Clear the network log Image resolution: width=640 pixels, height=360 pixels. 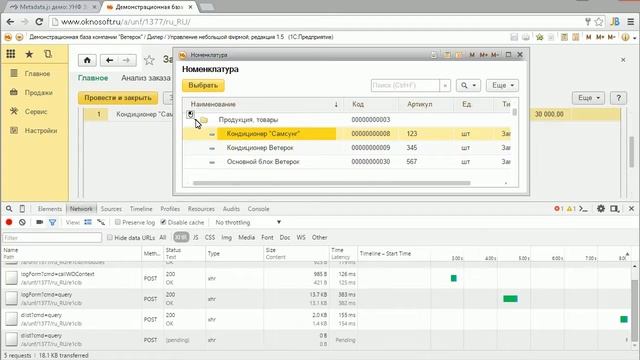coord(22,222)
